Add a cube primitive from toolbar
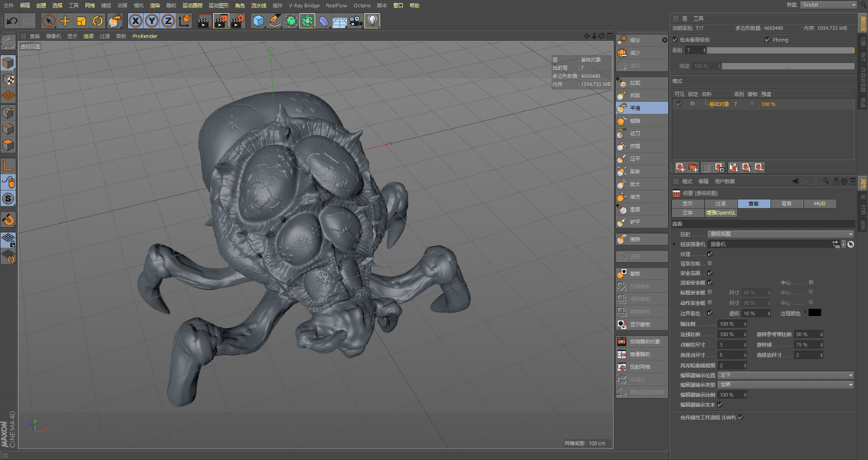Image resolution: width=868 pixels, height=460 pixels. [x=258, y=21]
